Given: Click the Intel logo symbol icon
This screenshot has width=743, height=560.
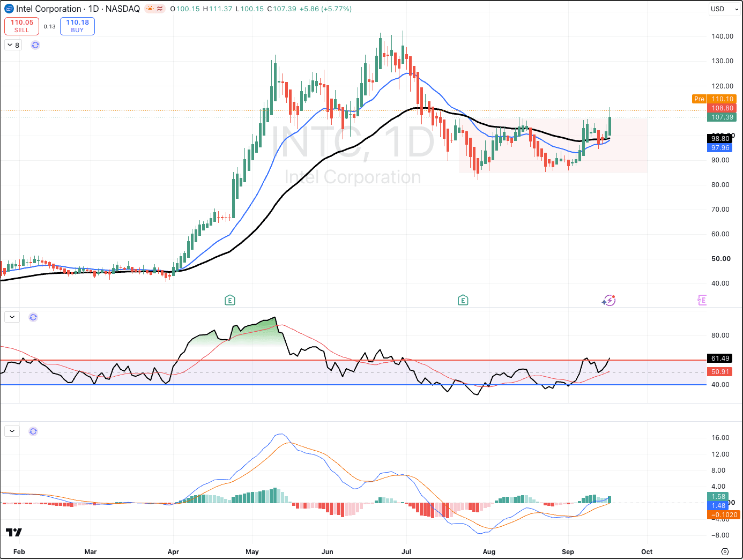Looking at the screenshot, I should 9,9.
